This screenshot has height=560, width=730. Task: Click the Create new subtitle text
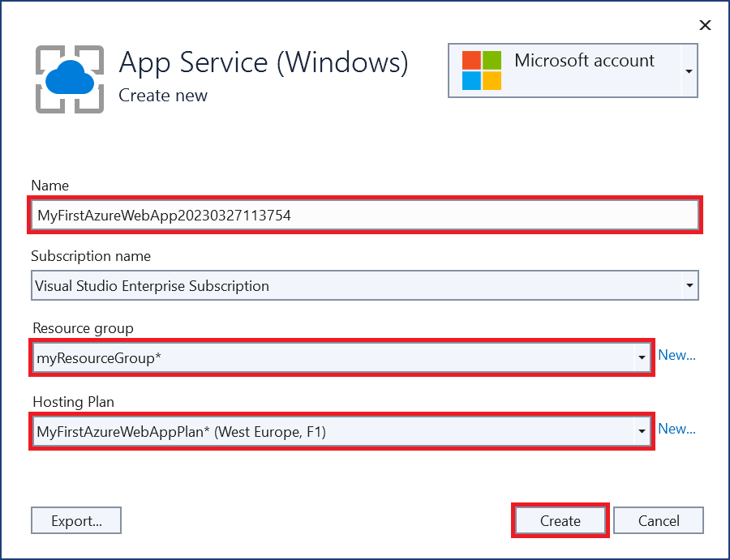(x=163, y=96)
